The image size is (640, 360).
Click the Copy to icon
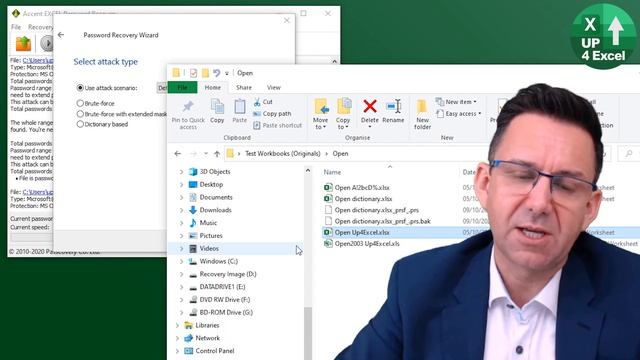tap(344, 106)
